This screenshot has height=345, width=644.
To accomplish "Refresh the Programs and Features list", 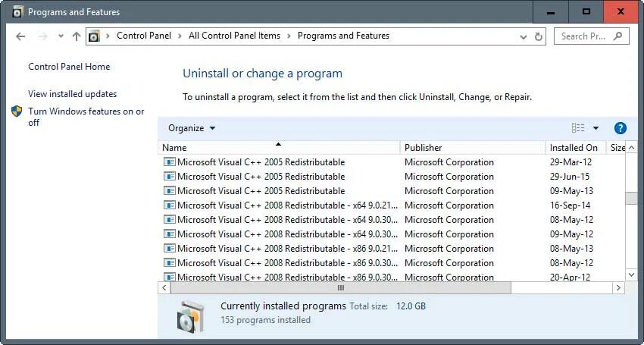I will click(539, 36).
